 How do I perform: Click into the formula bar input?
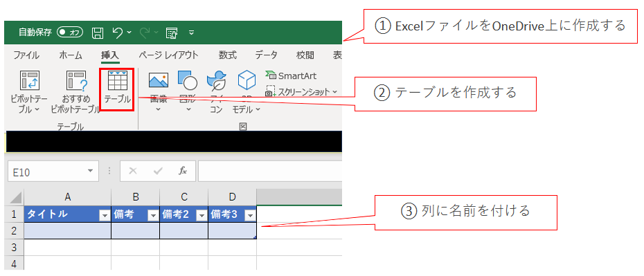[x=270, y=172]
